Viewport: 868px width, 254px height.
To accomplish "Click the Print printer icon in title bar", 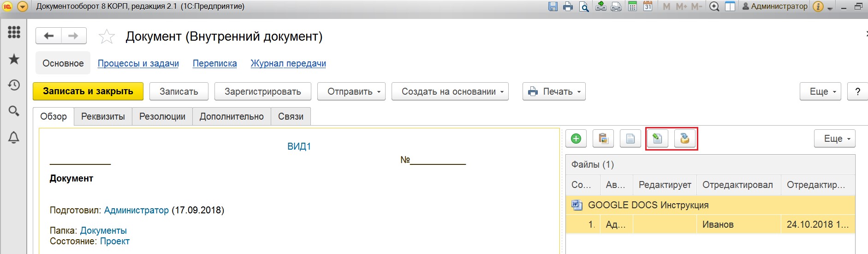I will [568, 6].
